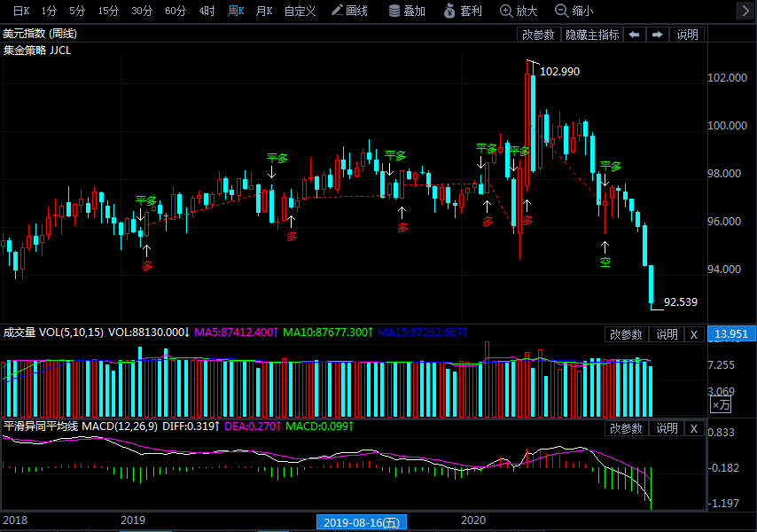757x532 pixels.
Task: Select the 画线 drawing tool
Action: pyautogui.click(x=349, y=11)
